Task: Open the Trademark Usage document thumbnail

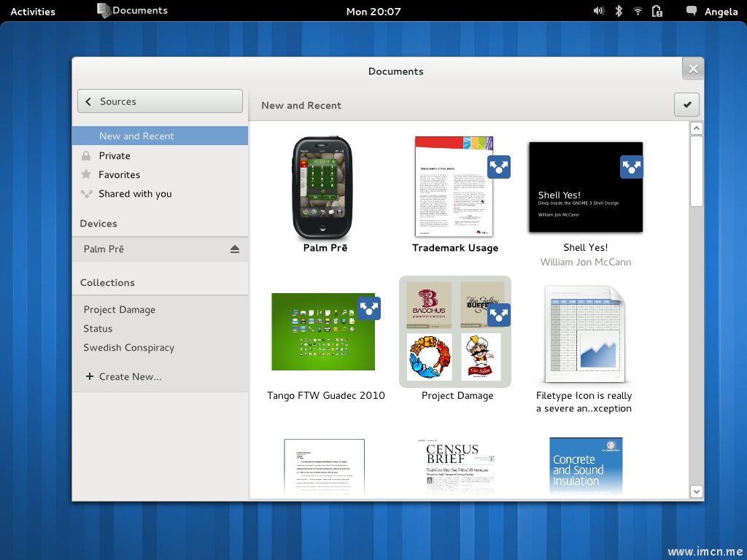Action: pyautogui.click(x=454, y=186)
